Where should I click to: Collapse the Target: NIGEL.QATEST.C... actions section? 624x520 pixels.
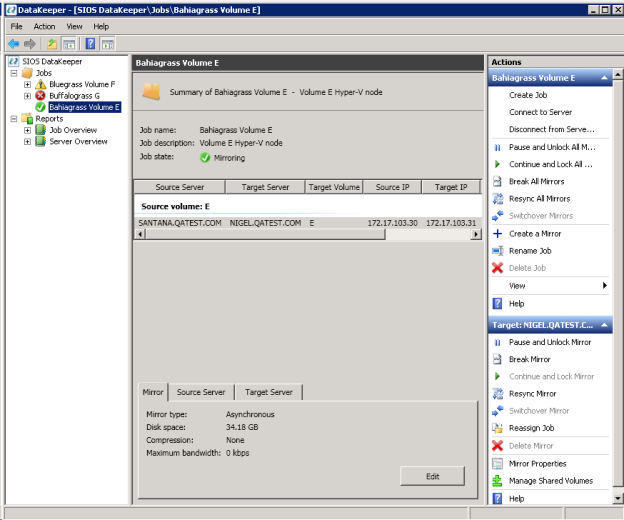pyautogui.click(x=604, y=325)
